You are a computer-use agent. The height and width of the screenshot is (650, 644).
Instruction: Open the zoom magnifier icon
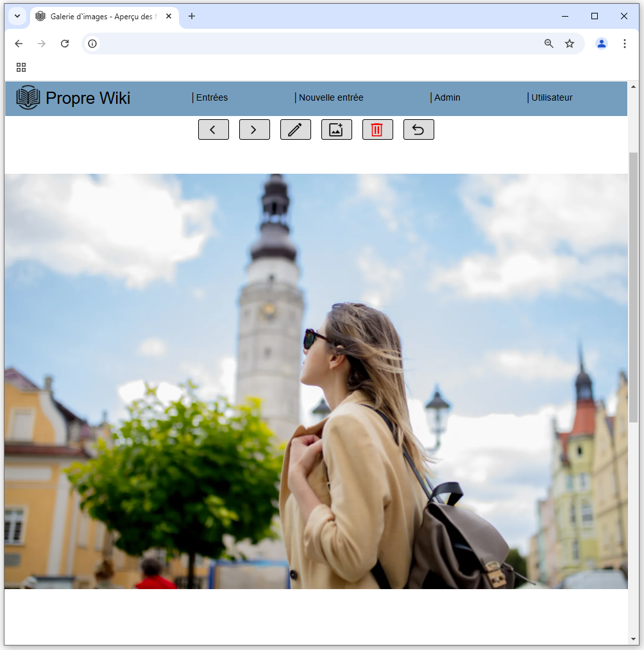548,44
